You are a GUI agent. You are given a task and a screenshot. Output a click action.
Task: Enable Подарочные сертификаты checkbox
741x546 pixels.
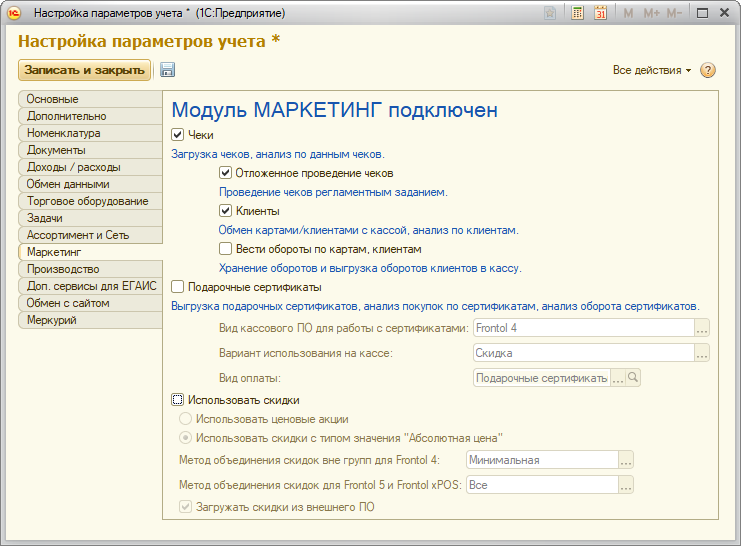pyautogui.click(x=177, y=286)
